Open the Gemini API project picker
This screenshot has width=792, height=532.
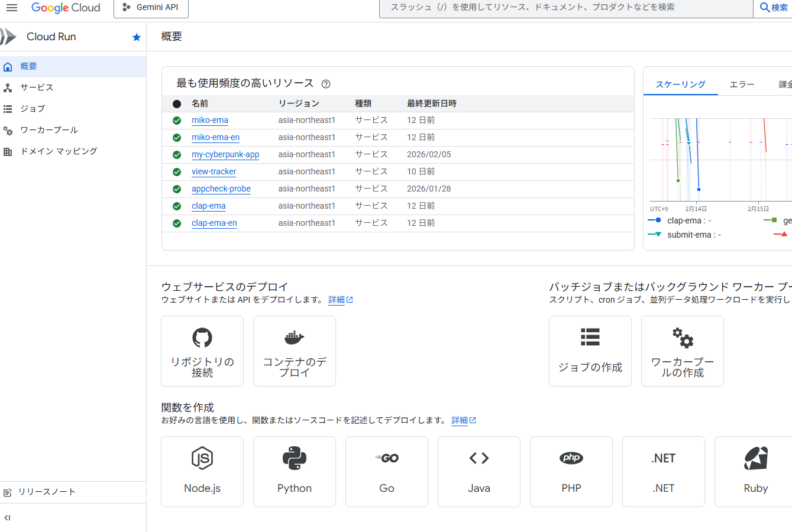pyautogui.click(x=151, y=8)
